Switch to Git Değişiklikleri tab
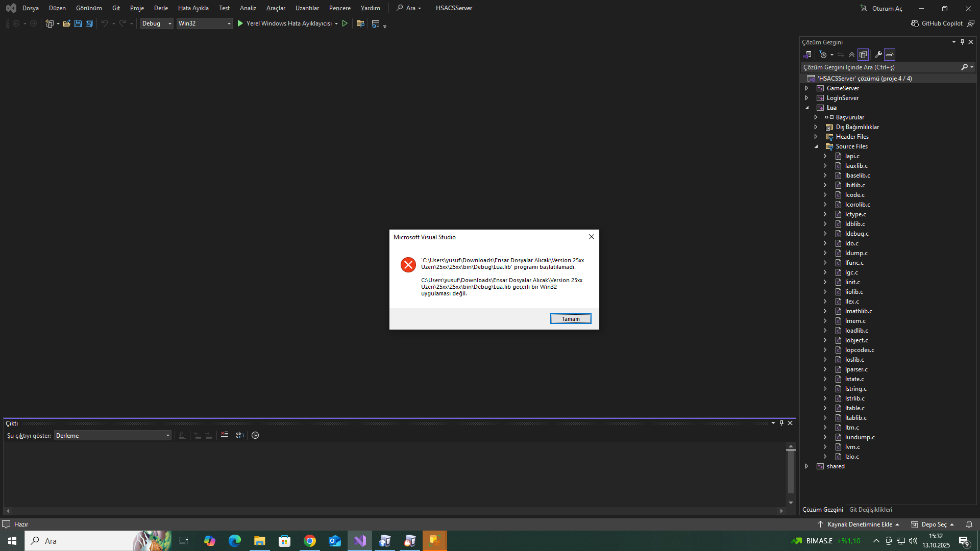980x551 pixels. point(870,510)
